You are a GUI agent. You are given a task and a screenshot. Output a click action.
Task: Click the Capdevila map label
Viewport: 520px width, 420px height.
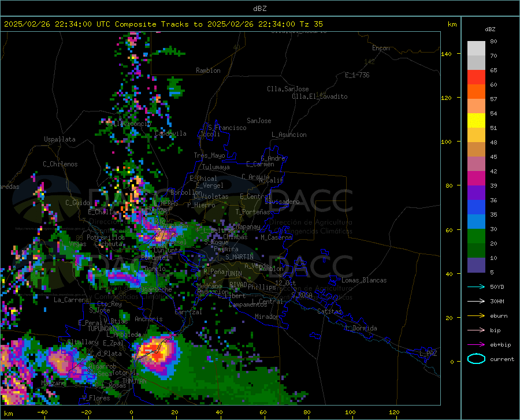tap(170, 133)
